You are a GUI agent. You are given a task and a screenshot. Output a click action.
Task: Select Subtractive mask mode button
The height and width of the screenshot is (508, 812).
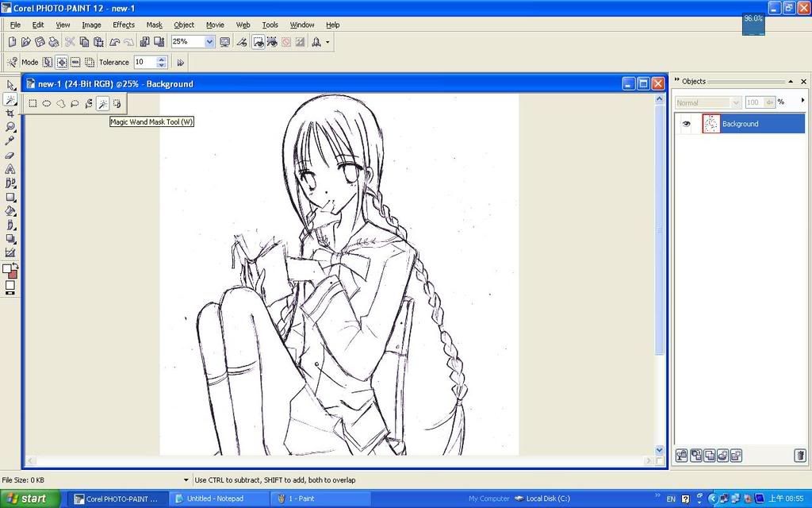click(x=75, y=62)
